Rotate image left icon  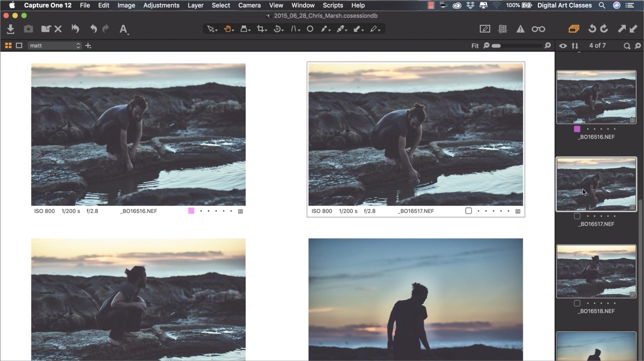tap(592, 29)
